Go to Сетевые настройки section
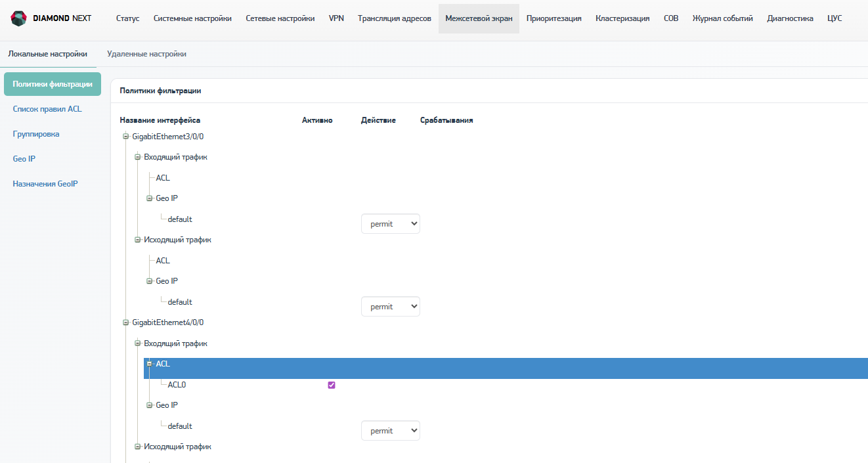This screenshot has width=868, height=463. [x=280, y=18]
